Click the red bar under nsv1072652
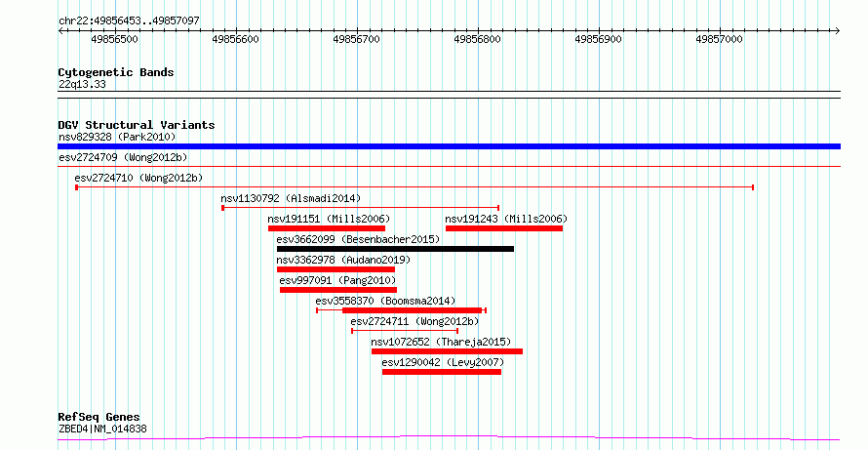 point(448,351)
